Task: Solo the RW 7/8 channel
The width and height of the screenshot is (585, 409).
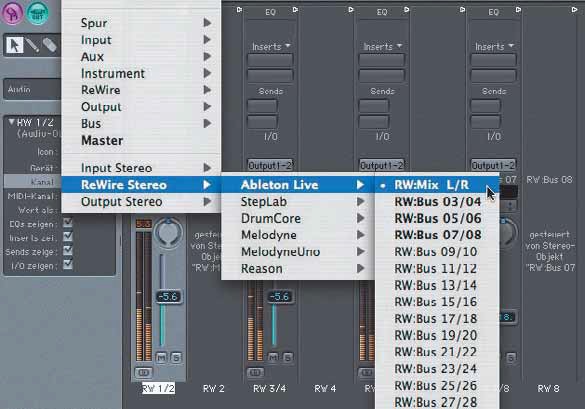Action: tap(511, 358)
